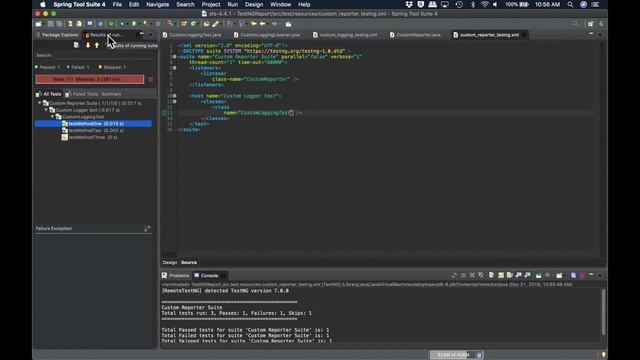Click Terminate square in Console toolbar
The width and height of the screenshot is (640, 360).
(463, 276)
